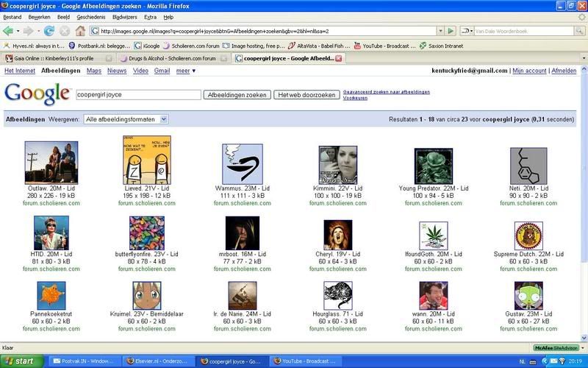
Task: Click Afmelden link
Action: click(x=564, y=71)
